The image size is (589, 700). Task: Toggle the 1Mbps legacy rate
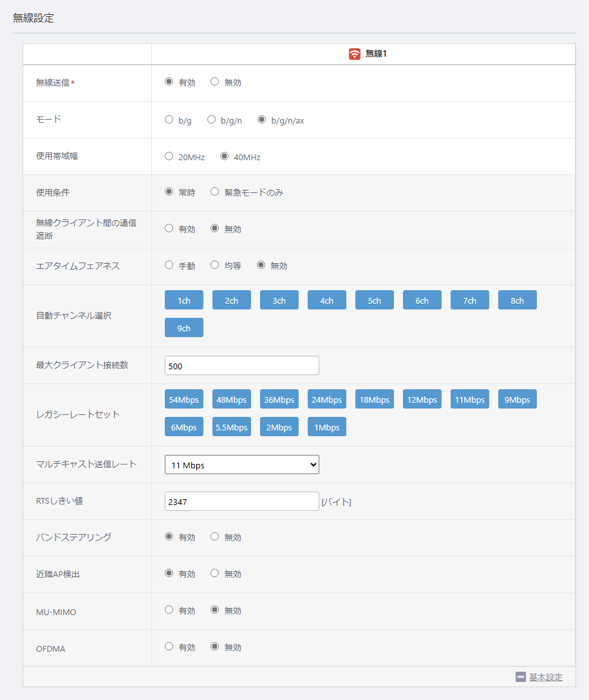[327, 427]
